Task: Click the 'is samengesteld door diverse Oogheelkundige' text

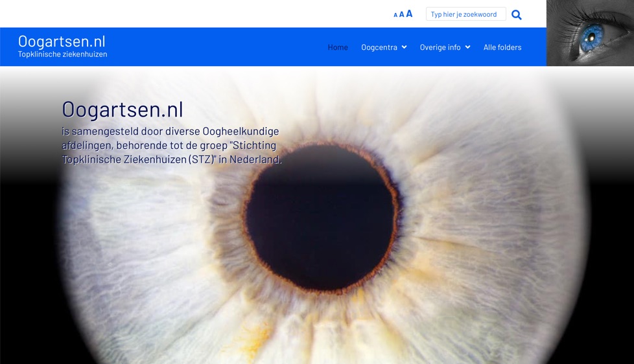Action: (x=170, y=131)
